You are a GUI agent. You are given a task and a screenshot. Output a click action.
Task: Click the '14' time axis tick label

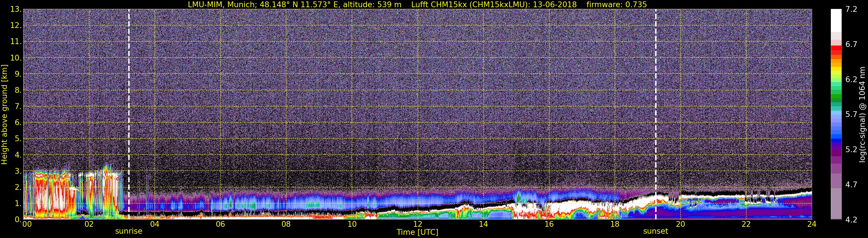tap(483, 224)
